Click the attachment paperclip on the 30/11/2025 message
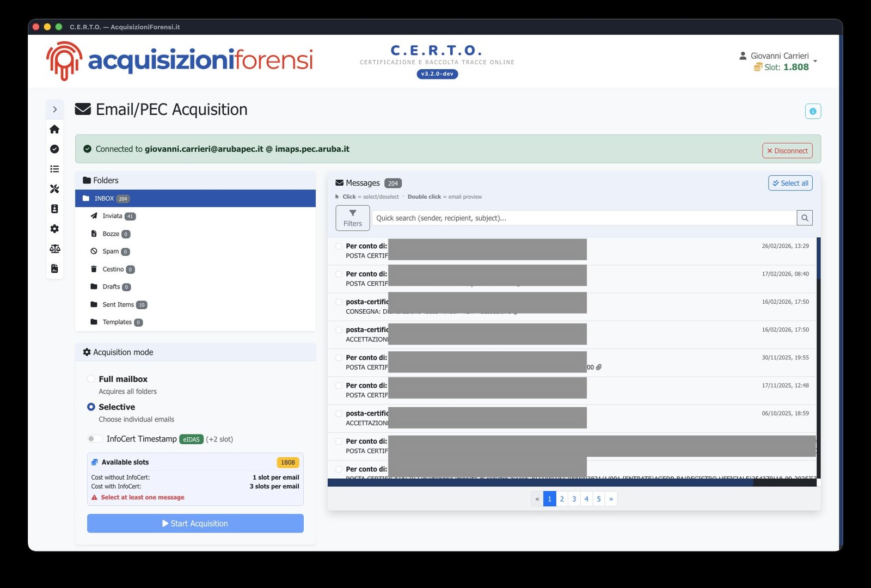This screenshot has width=871, height=588. [599, 367]
